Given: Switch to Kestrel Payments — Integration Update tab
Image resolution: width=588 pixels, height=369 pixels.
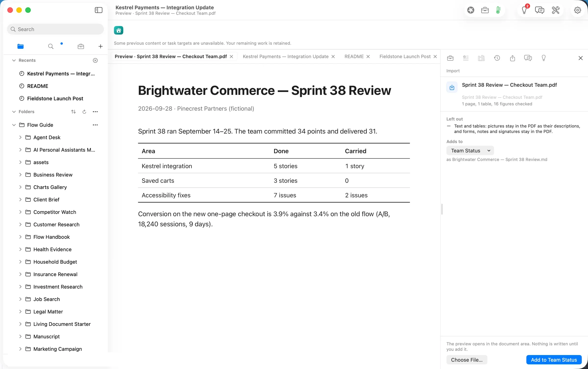Looking at the screenshot, I should pos(286,57).
